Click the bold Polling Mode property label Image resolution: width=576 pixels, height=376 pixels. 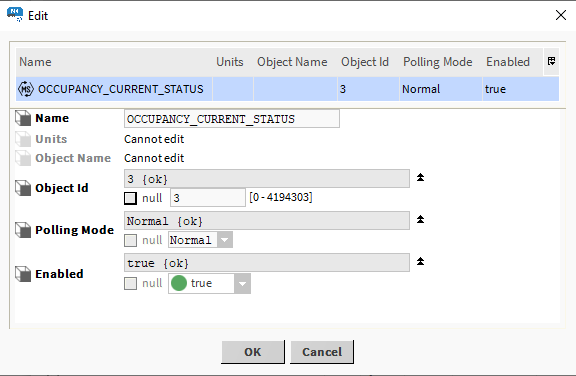[75, 230]
